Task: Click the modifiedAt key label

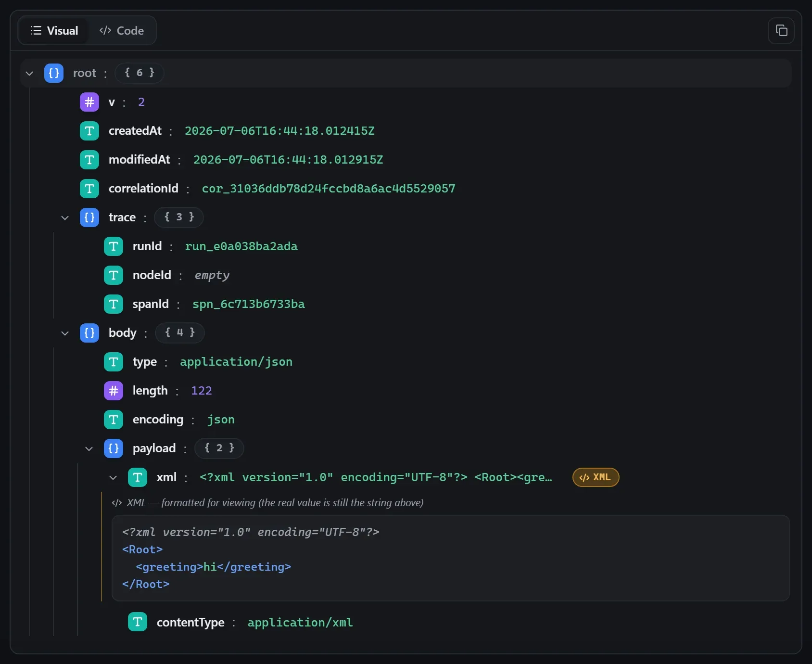Action: [140, 160]
